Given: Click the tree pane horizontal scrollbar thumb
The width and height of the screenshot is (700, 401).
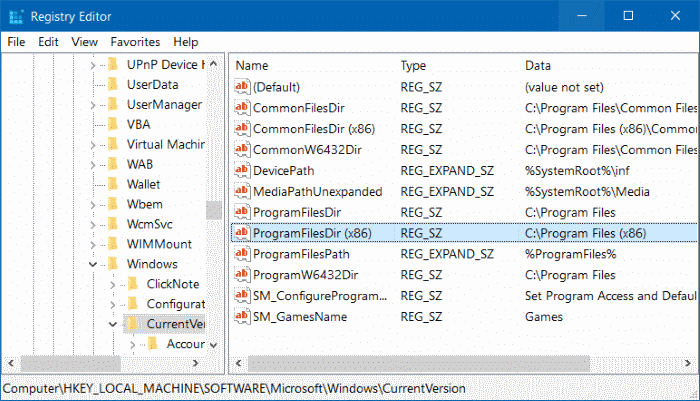Looking at the screenshot, I should pyautogui.click(x=71, y=363).
